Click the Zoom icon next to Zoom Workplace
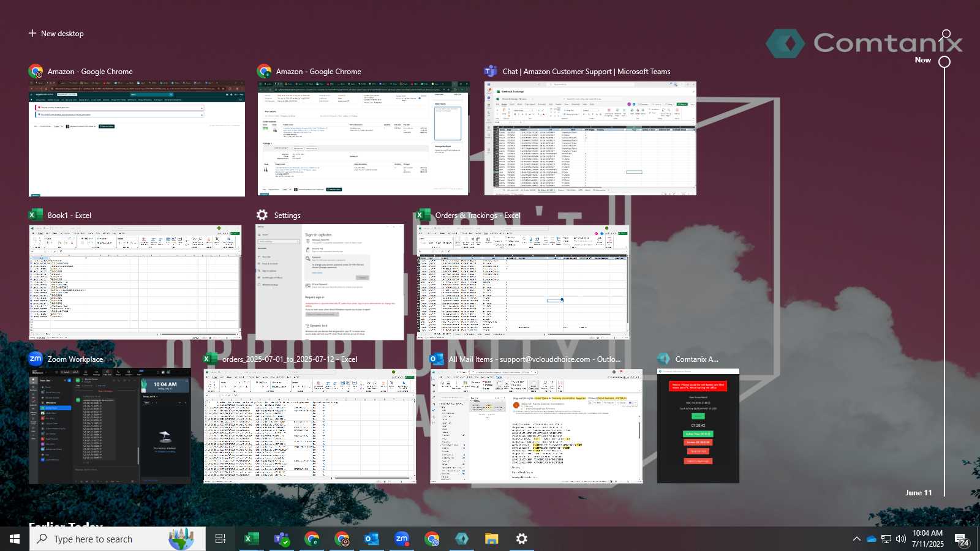The height and width of the screenshot is (551, 980). point(36,359)
